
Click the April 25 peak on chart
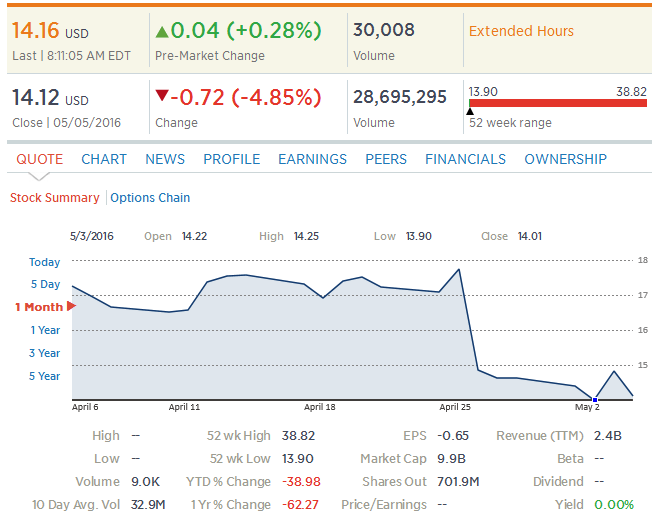point(459,269)
